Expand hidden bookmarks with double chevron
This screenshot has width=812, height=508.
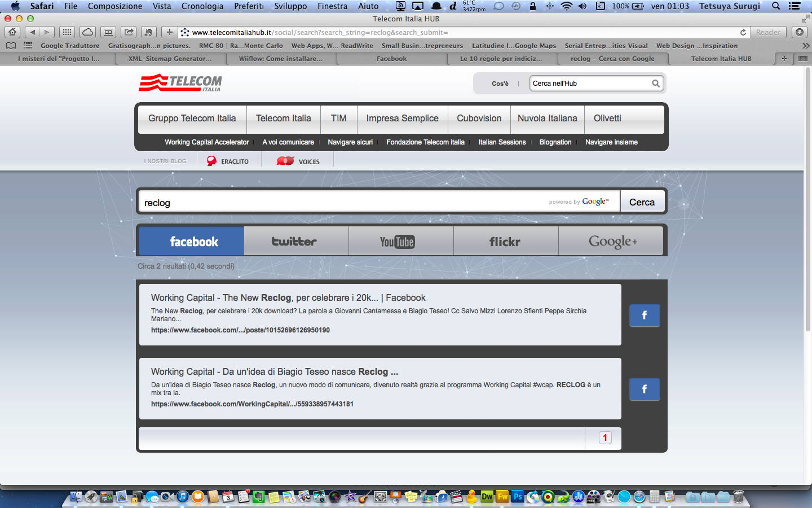click(x=805, y=46)
